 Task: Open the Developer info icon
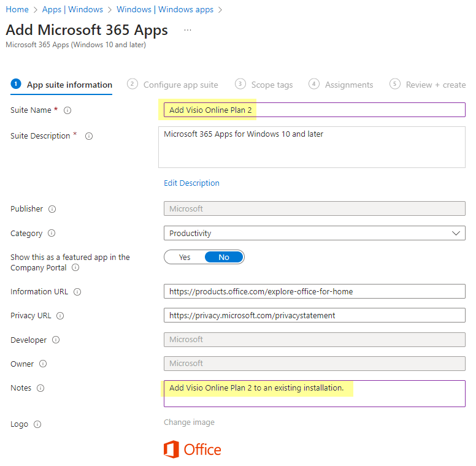56,340
